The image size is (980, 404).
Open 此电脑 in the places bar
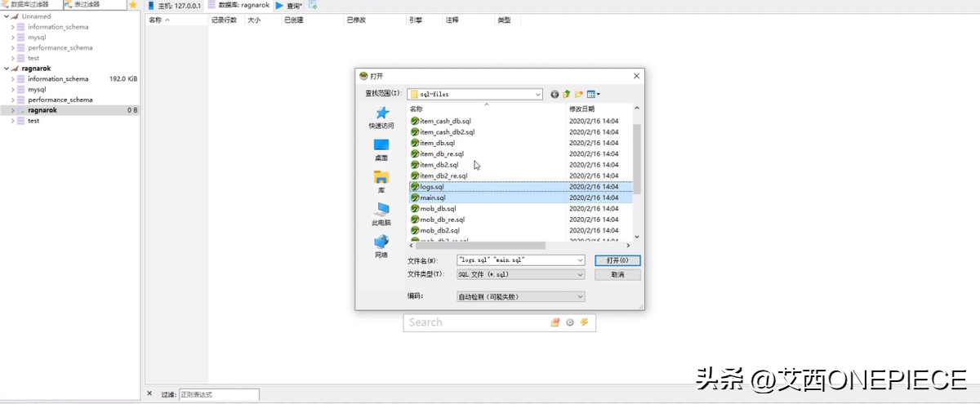[x=381, y=215]
